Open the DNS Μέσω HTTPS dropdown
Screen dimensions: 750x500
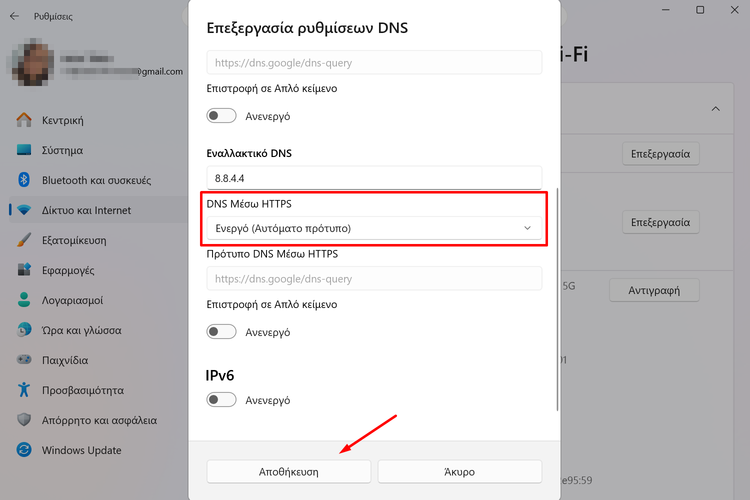(x=374, y=228)
